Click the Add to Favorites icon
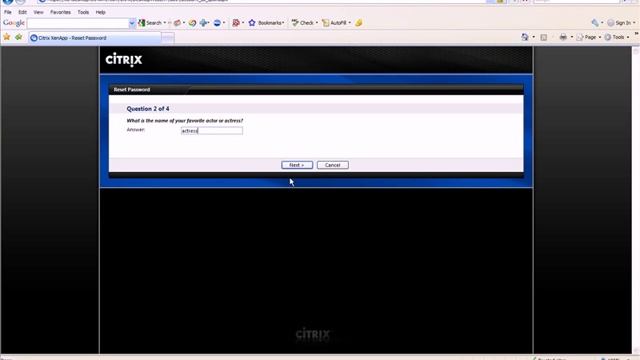 pyautogui.click(x=18, y=38)
